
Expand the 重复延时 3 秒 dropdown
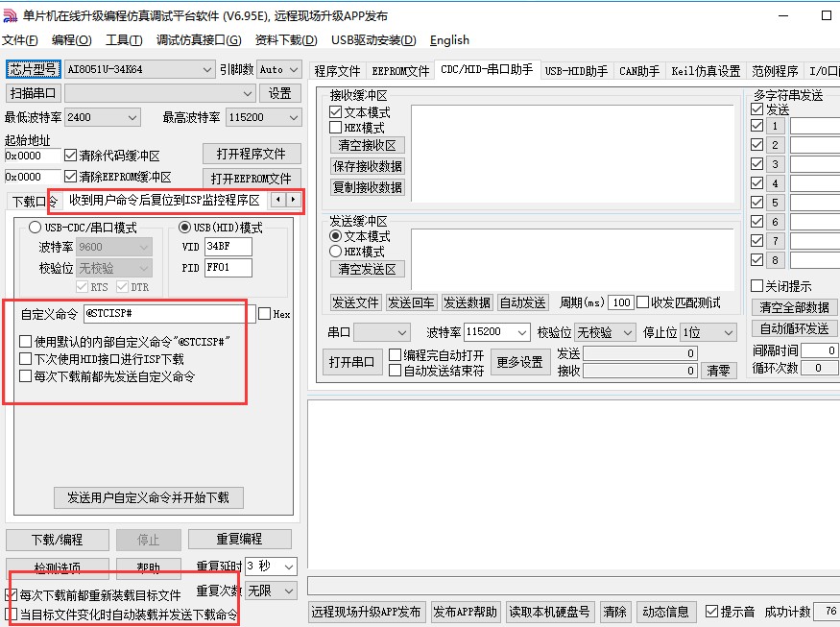point(289,566)
